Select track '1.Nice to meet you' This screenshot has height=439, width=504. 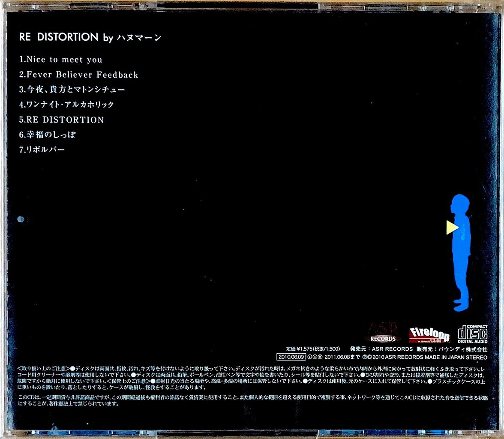61,60
